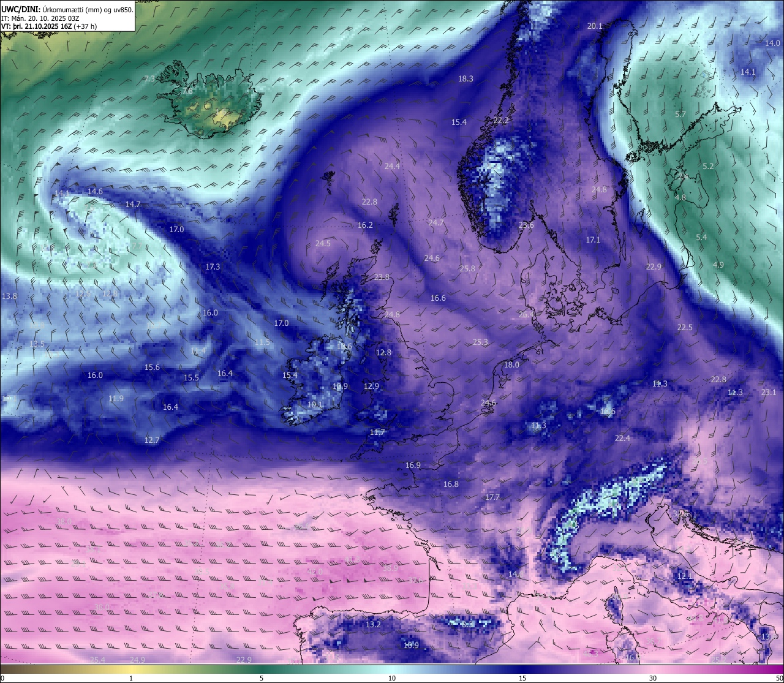Click the color scale label 1
This screenshot has height=683, width=784.
click(131, 678)
